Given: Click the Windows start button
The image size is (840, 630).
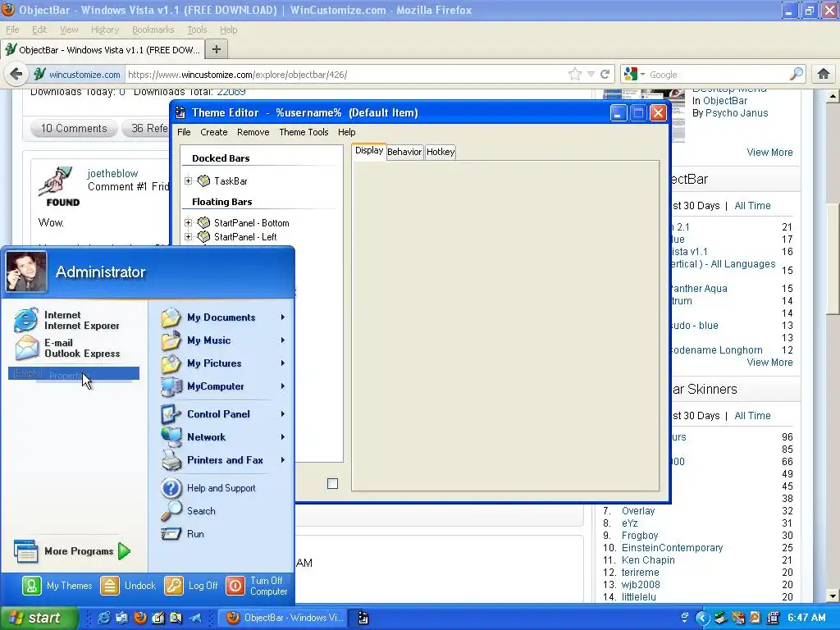Looking at the screenshot, I should (39, 618).
